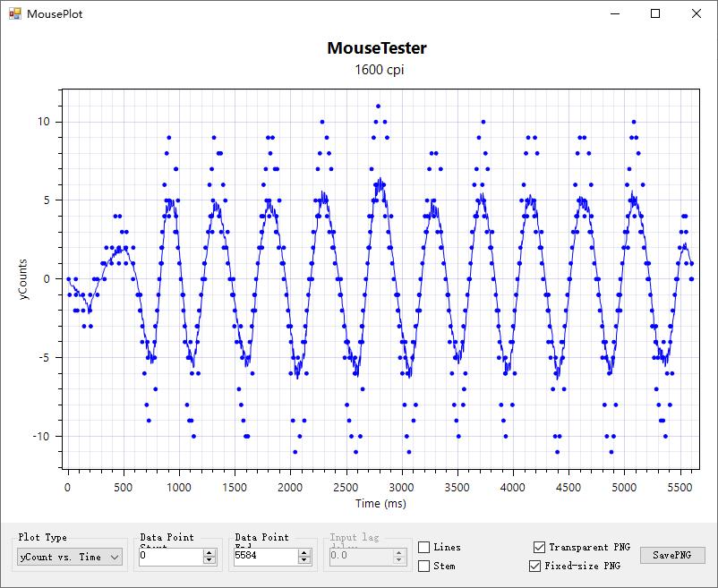This screenshot has height=588, width=718.
Task: Uncheck Transparent PNG option
Action: [539, 547]
